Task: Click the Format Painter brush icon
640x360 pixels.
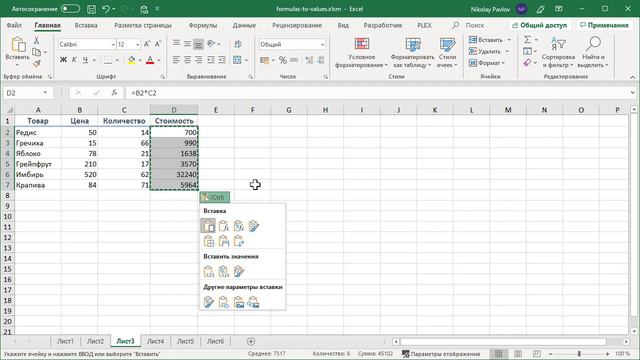Action: [x=37, y=63]
